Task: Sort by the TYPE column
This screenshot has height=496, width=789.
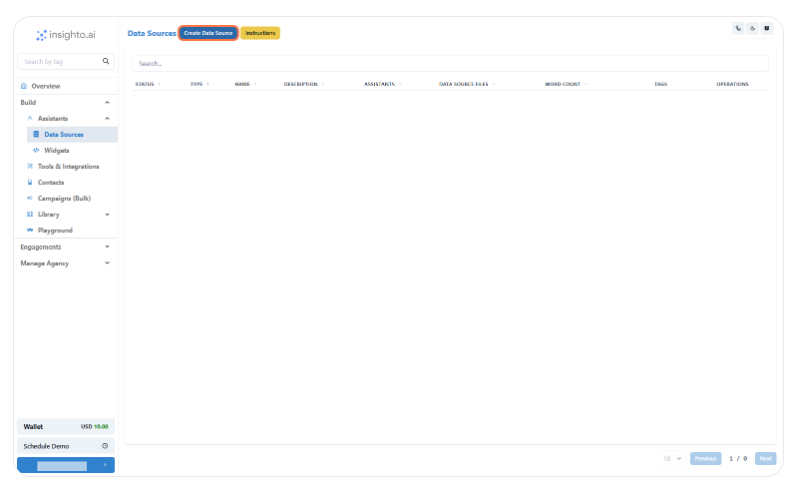Action: coord(200,84)
